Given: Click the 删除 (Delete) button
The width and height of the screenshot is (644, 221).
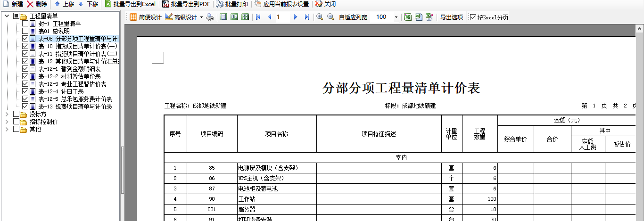Looking at the screenshot, I should point(37,4).
